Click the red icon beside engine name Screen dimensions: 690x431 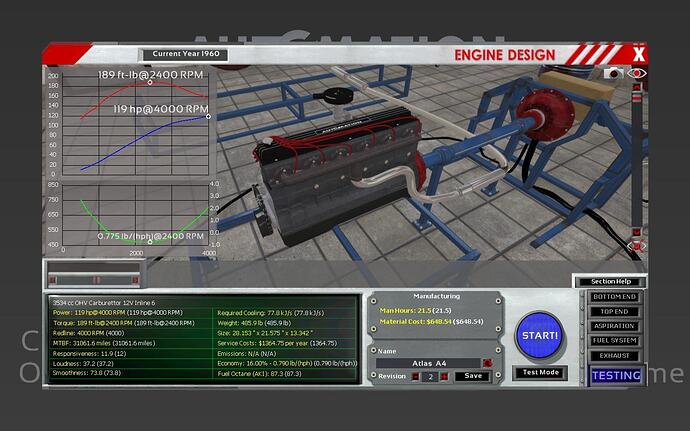point(487,363)
